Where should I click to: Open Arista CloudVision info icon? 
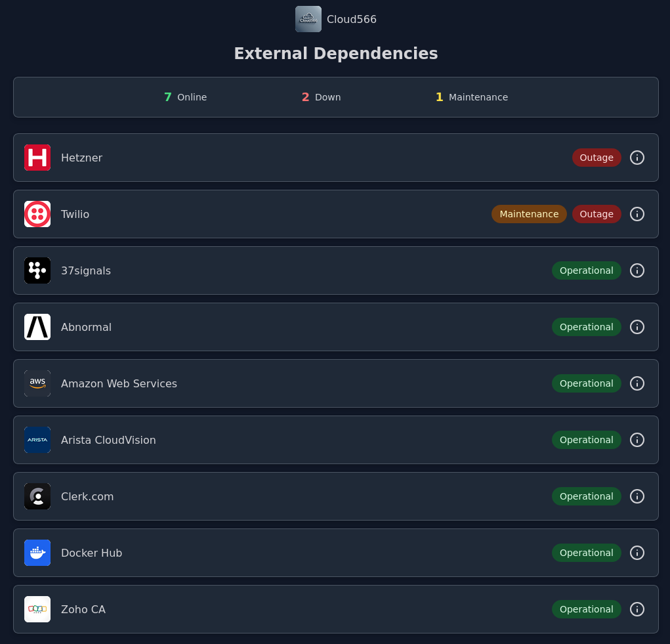click(637, 440)
